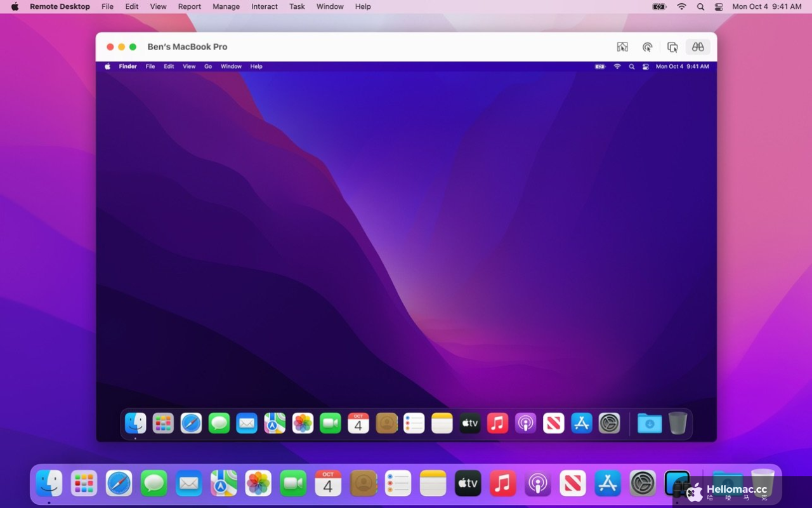Open Calendar in the remote Mac's dock

pyautogui.click(x=358, y=423)
